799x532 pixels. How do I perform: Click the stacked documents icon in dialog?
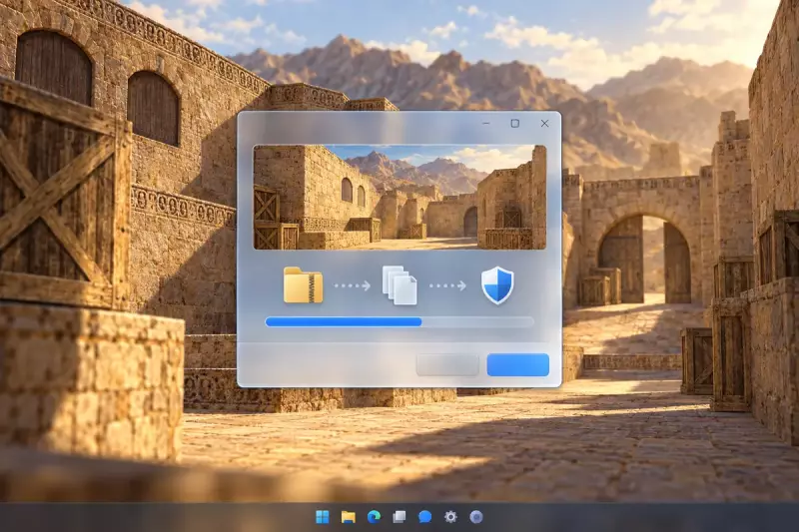pos(399,285)
